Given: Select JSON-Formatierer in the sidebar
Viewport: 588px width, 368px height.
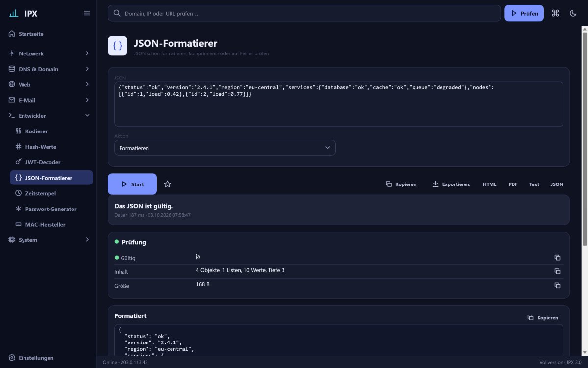Looking at the screenshot, I should pos(51,178).
